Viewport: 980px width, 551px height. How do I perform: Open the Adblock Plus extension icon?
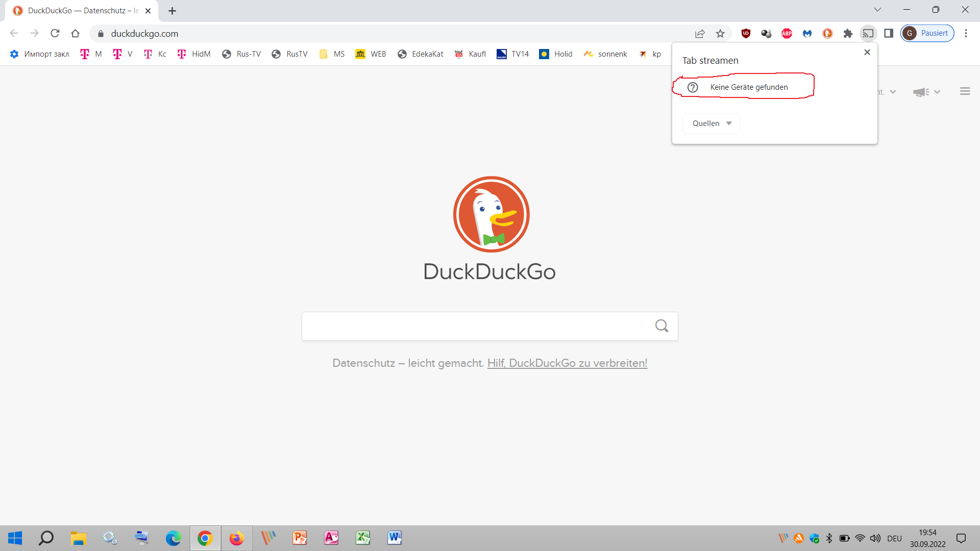(x=787, y=34)
